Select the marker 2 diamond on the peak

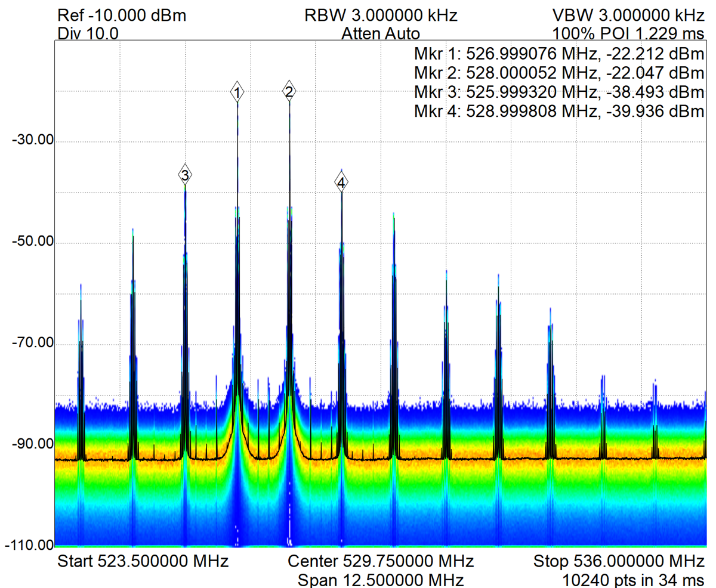point(289,91)
